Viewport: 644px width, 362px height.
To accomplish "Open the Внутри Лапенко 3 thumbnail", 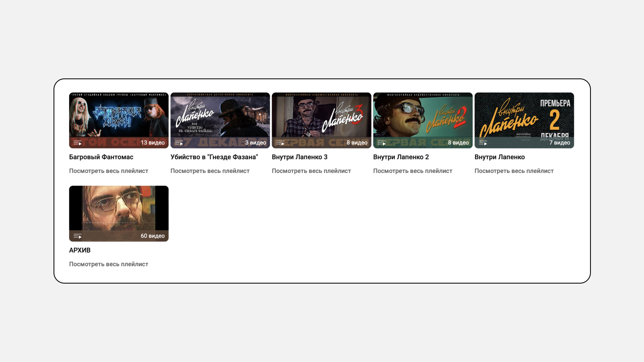I will pyautogui.click(x=322, y=120).
